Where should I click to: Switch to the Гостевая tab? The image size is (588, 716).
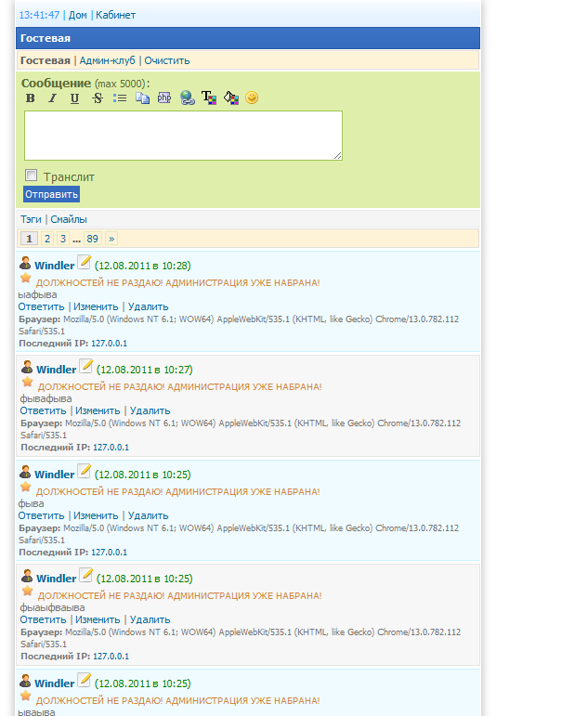coord(46,60)
